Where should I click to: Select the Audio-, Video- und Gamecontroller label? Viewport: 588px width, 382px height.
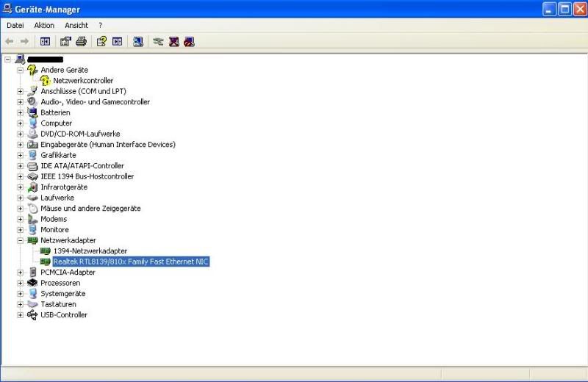point(96,102)
